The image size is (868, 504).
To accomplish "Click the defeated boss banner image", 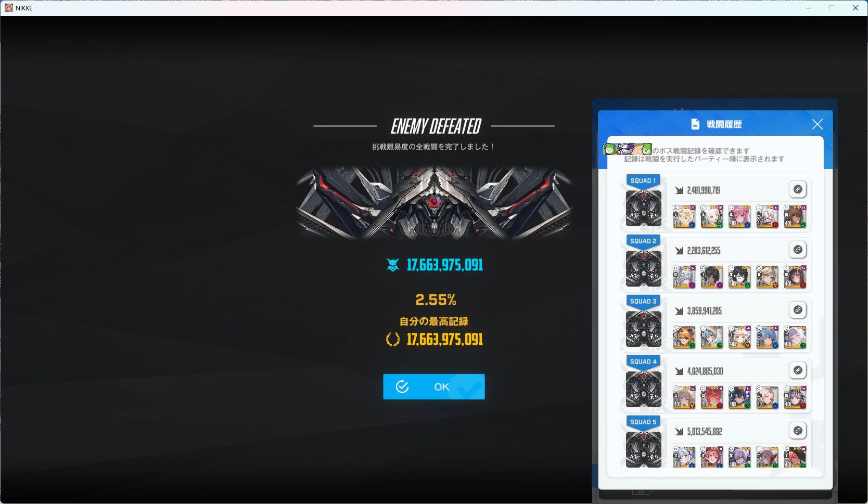I will click(434, 203).
